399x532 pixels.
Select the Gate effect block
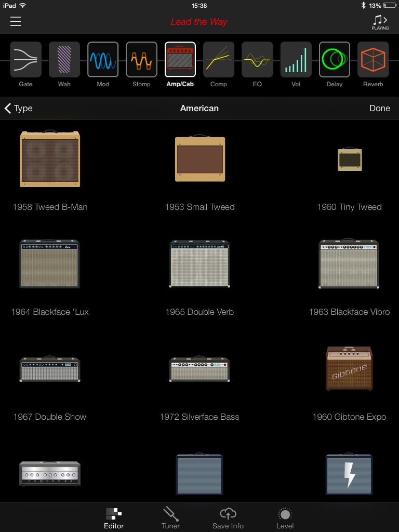(x=26, y=60)
